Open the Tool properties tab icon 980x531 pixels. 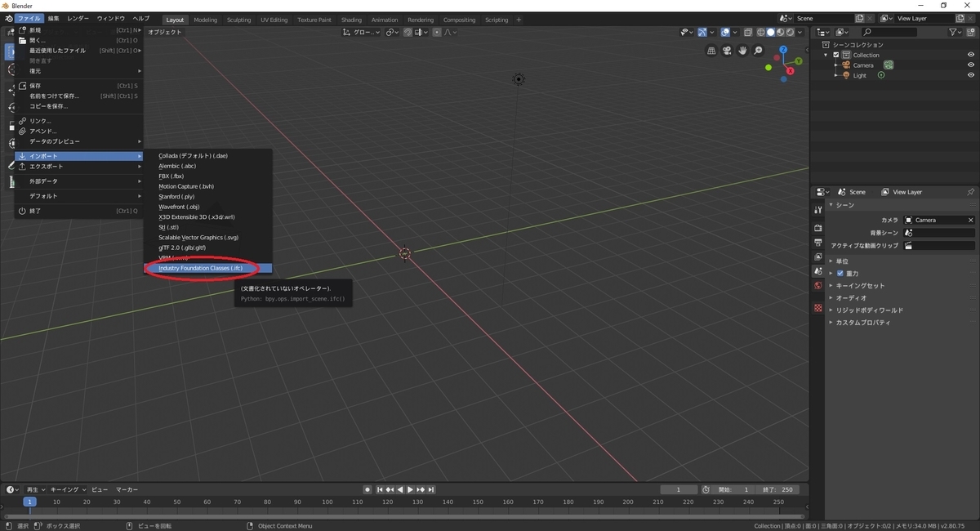[x=817, y=210]
